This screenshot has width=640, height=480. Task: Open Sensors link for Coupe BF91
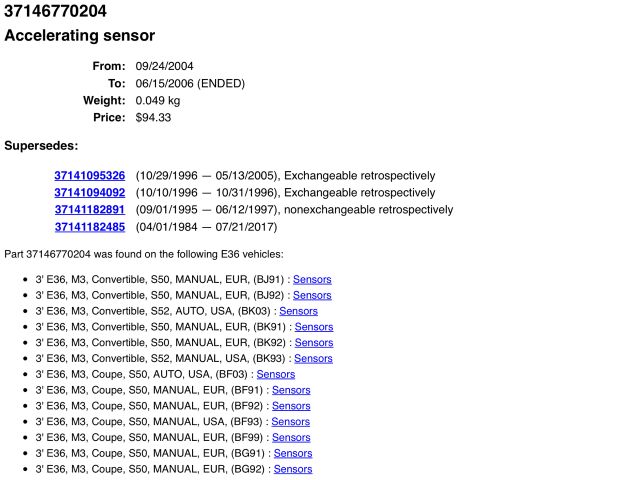(291, 390)
